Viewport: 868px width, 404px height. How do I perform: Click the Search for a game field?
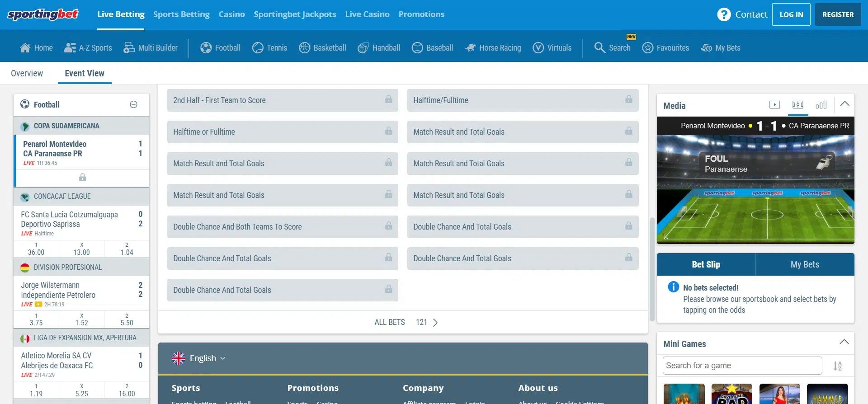pos(742,366)
